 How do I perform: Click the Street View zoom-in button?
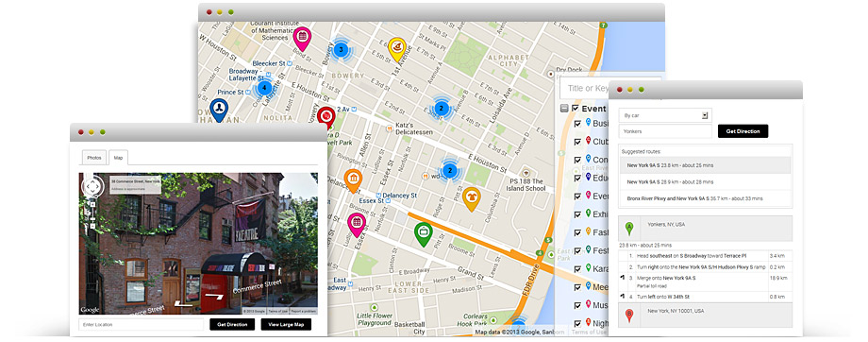click(x=92, y=204)
